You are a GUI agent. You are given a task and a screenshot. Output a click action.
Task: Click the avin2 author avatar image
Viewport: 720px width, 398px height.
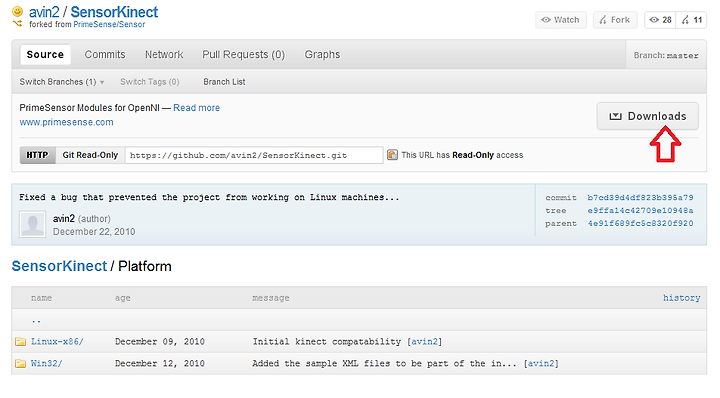tap(33, 224)
